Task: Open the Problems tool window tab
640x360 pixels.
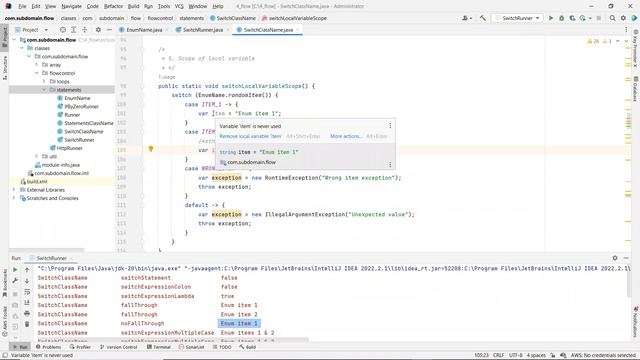Action: coord(48,347)
